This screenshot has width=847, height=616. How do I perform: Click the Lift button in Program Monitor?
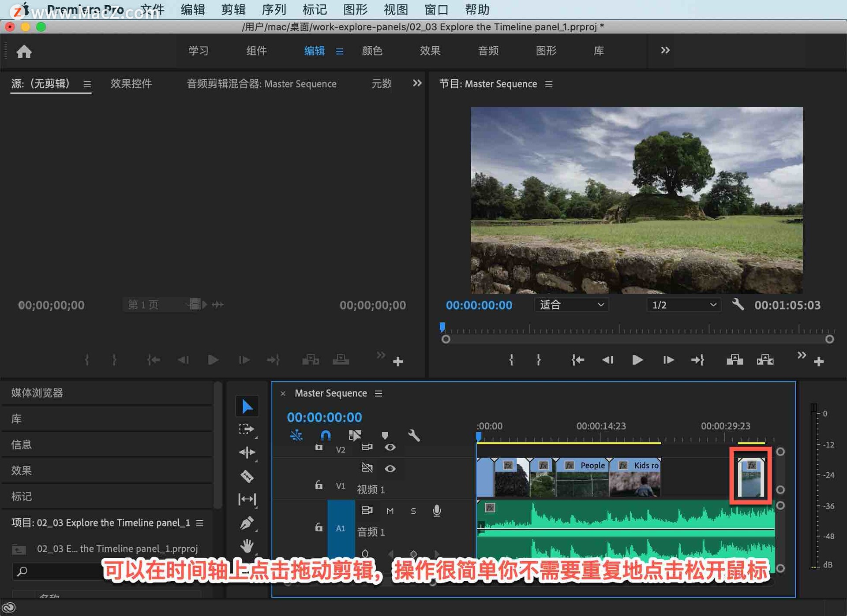point(735,360)
